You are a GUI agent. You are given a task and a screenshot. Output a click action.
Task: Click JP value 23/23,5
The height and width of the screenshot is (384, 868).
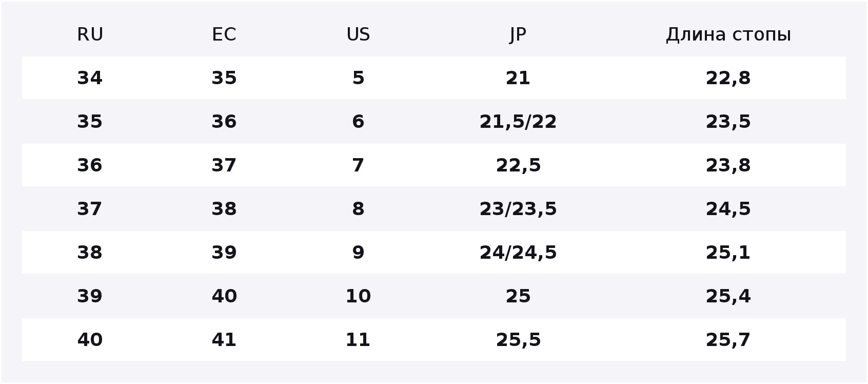point(518,209)
